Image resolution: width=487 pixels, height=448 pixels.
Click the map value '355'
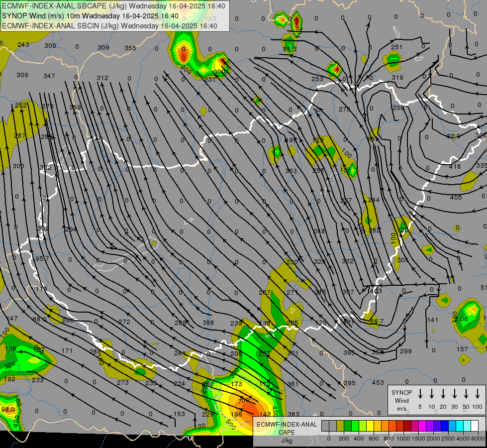tap(130, 48)
